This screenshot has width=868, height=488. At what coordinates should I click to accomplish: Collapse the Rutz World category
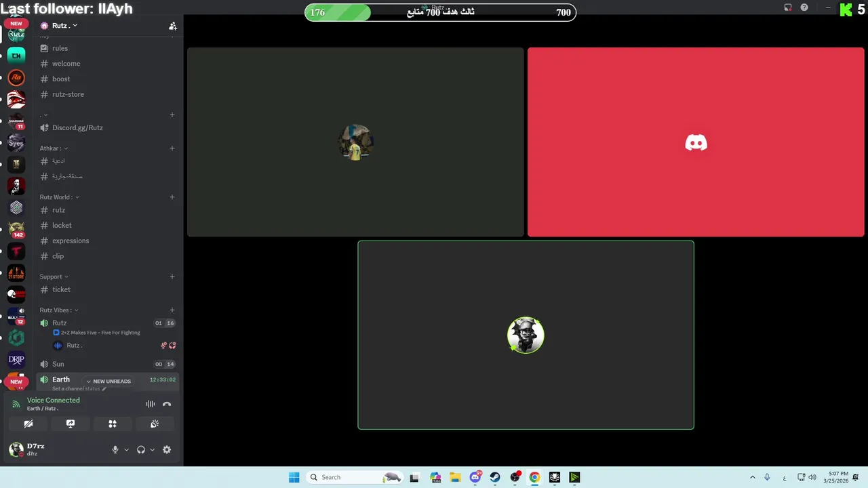[x=59, y=197]
